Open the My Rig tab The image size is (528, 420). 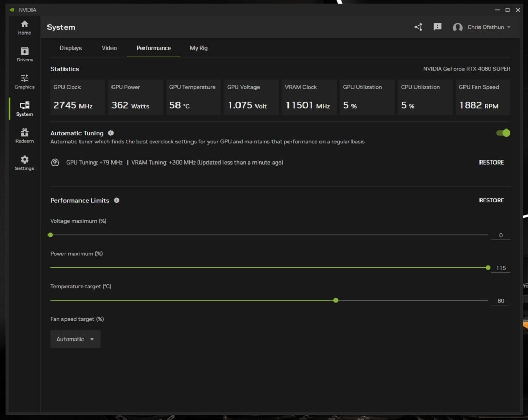click(199, 48)
